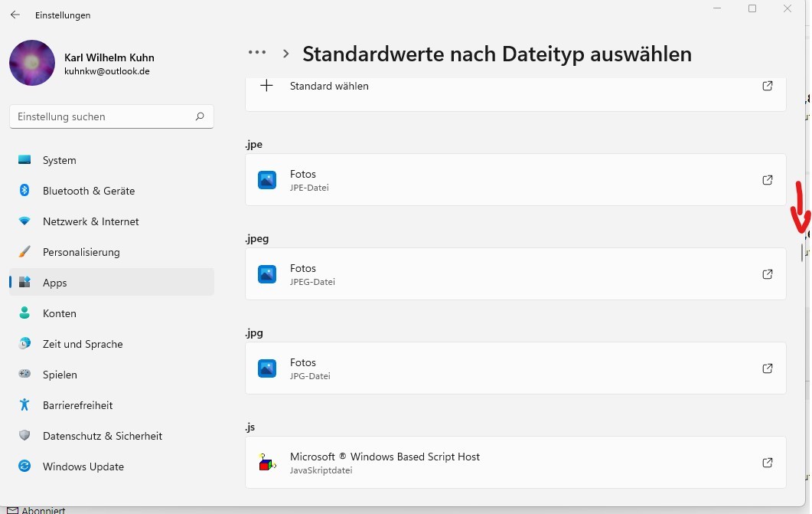Click the Barrierefreiheit accessibility icon
Image resolution: width=812 pixels, height=514 pixels.
click(24, 404)
